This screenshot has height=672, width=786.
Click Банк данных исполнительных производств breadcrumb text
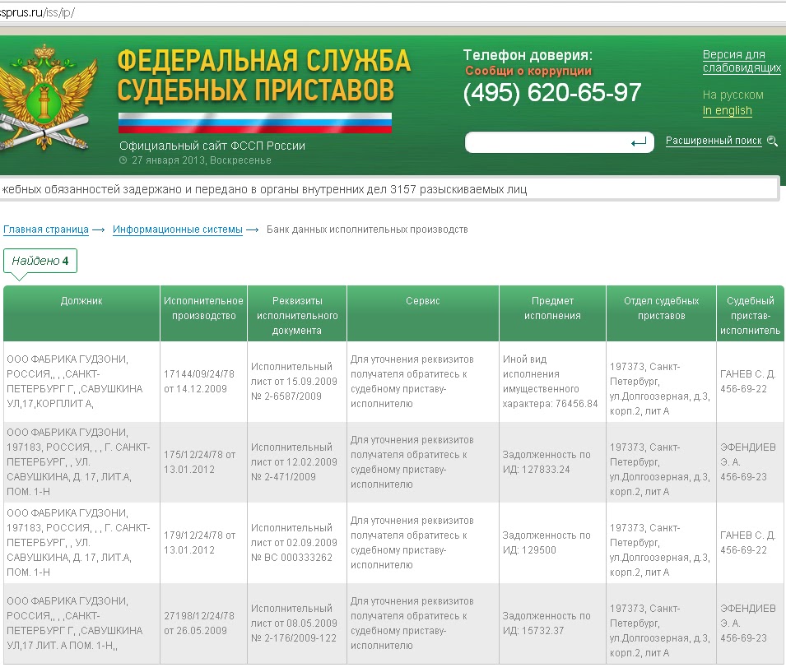click(x=367, y=229)
